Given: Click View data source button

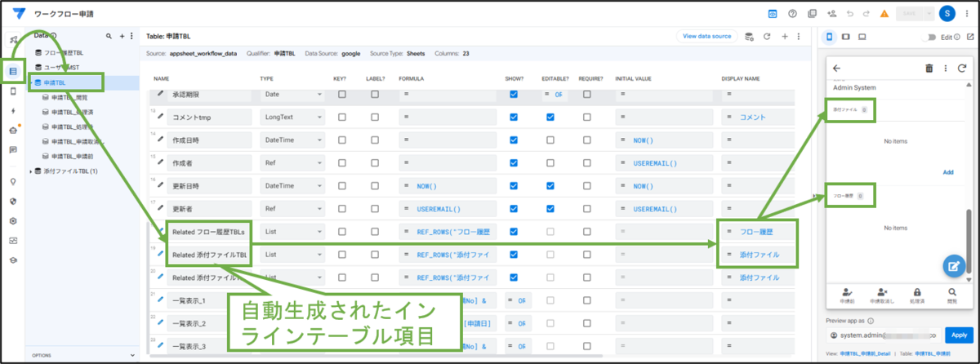Looking at the screenshot, I should pos(706,37).
